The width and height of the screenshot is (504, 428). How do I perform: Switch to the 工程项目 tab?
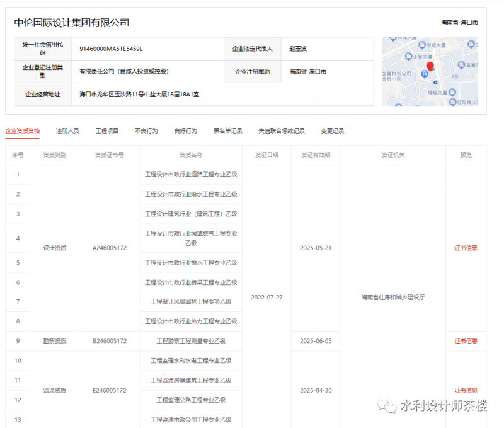[106, 131]
